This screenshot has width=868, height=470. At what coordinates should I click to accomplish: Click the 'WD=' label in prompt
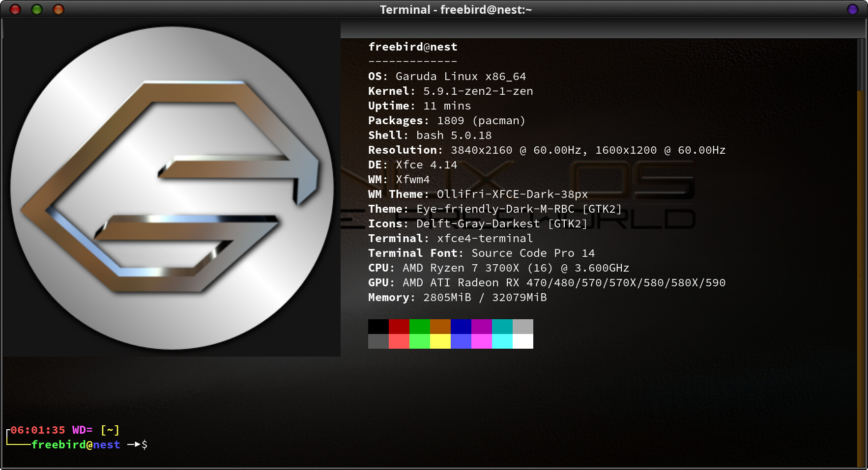(x=83, y=430)
